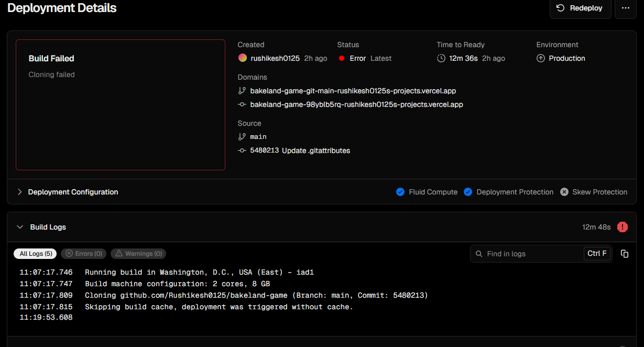Screen dimensions: 644x347
Task: Copy the build logs with the copy icon
Action: pos(625,254)
